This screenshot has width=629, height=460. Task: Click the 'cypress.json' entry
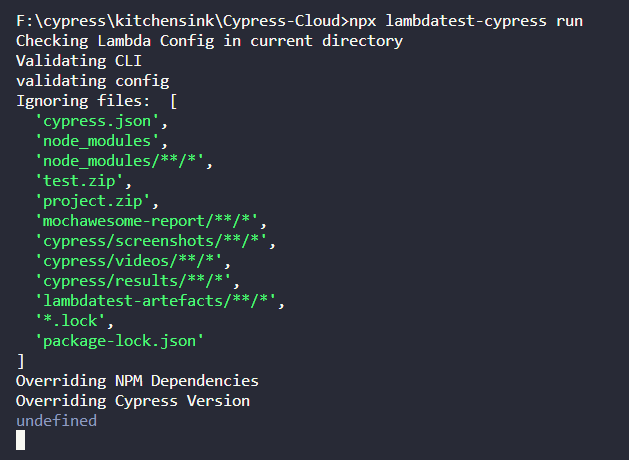click(97, 121)
